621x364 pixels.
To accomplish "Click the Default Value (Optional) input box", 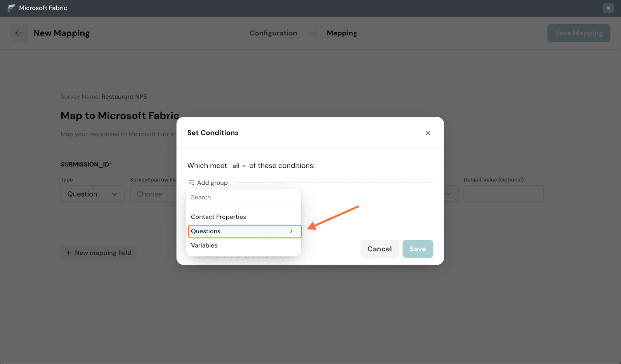I will (x=503, y=194).
